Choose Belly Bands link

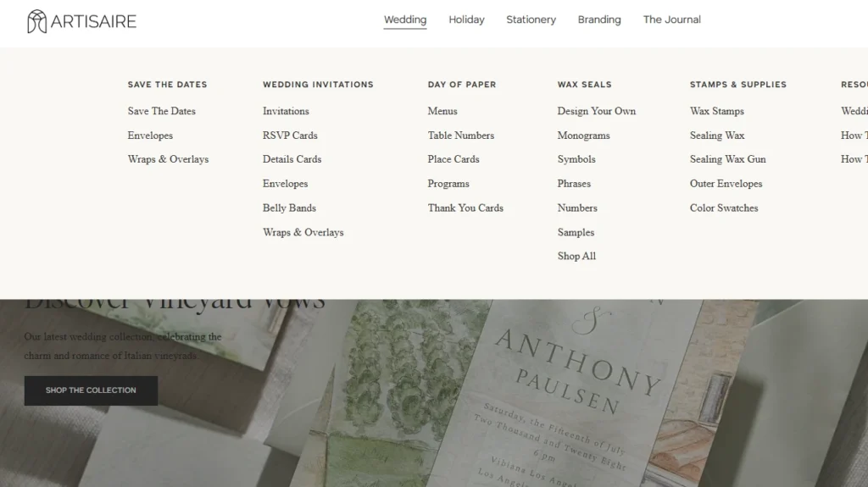tap(289, 208)
